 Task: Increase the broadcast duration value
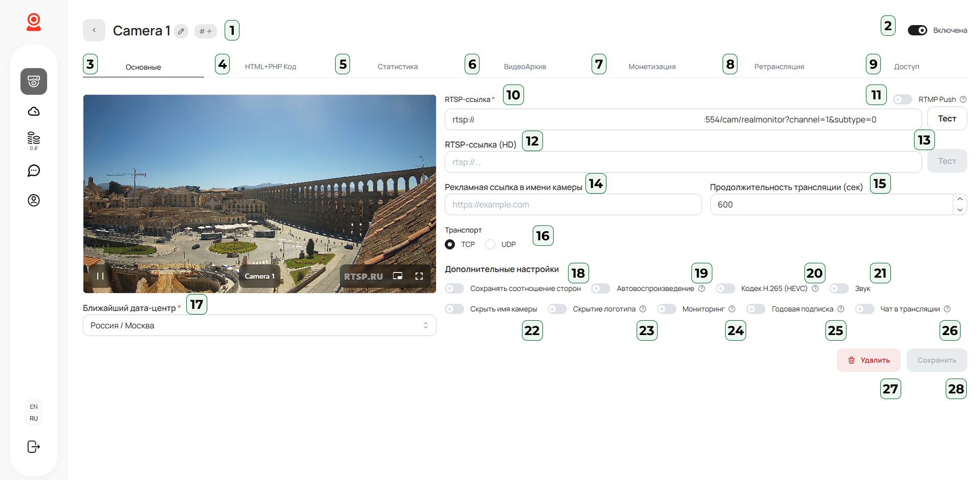point(960,199)
